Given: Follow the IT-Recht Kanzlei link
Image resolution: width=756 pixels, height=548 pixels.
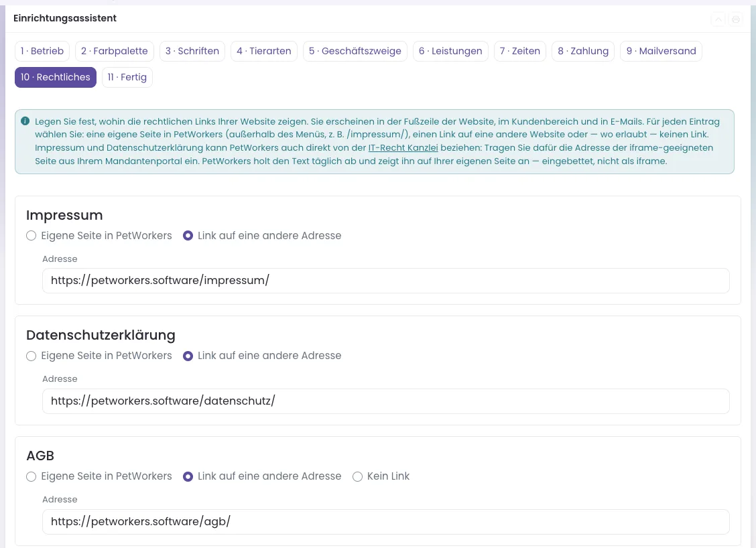Looking at the screenshot, I should coord(403,148).
